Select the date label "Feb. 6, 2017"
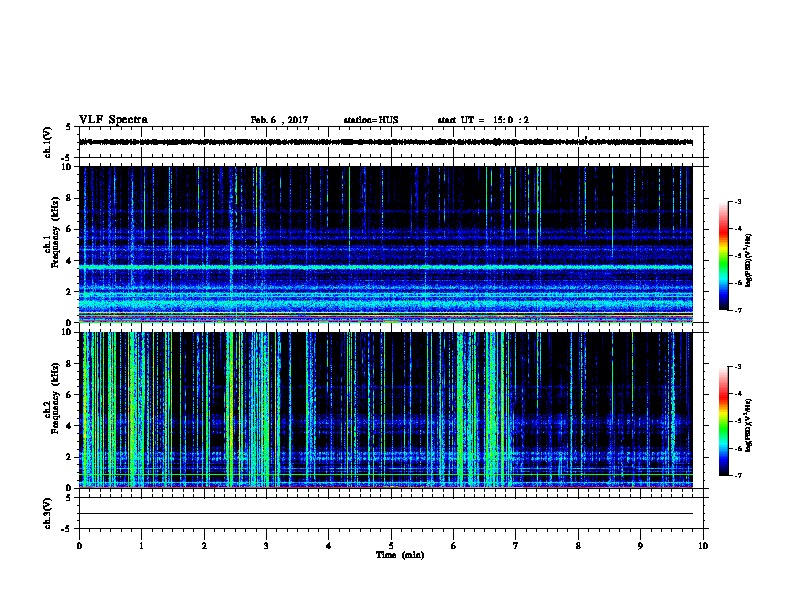This screenshot has width=792, height=612. click(x=279, y=120)
